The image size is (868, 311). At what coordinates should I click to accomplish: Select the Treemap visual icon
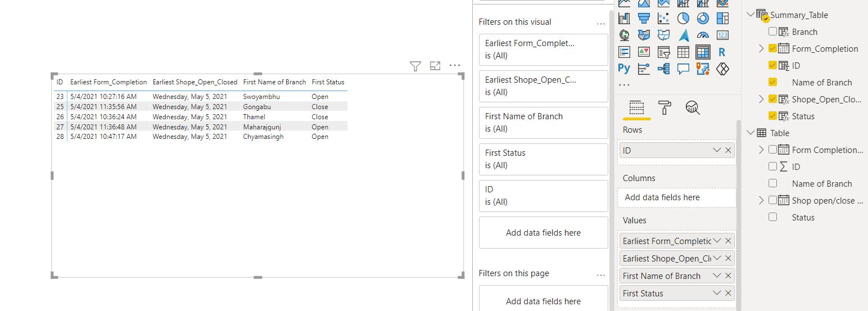722,18
